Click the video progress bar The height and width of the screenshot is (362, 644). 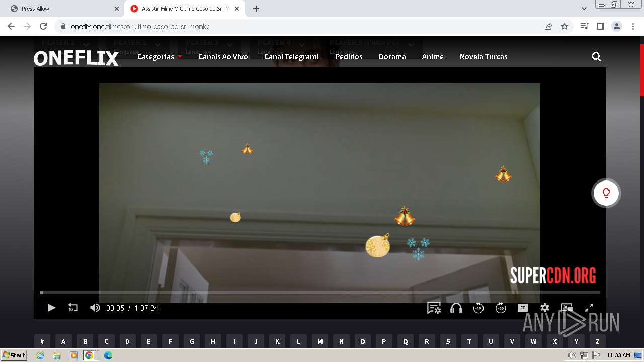[x=320, y=293]
